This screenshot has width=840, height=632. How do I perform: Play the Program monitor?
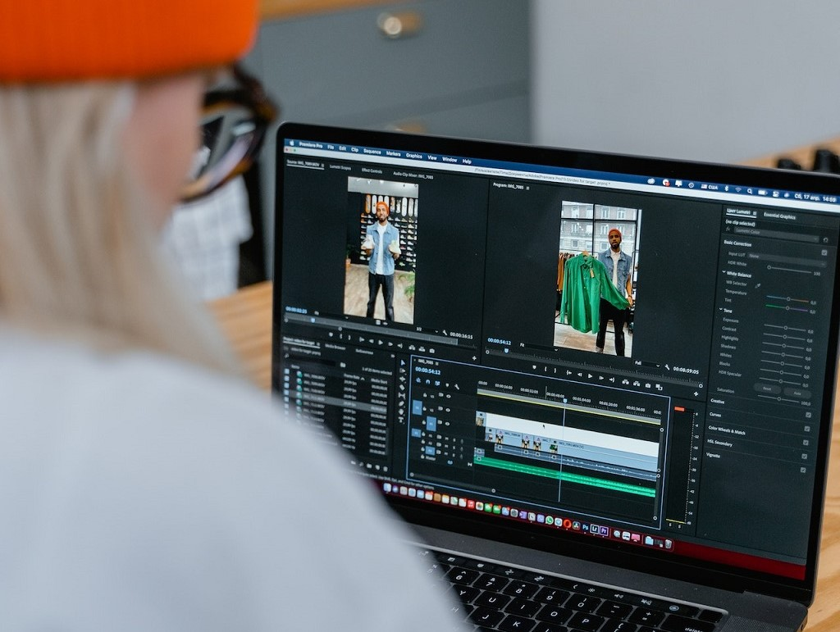590,376
